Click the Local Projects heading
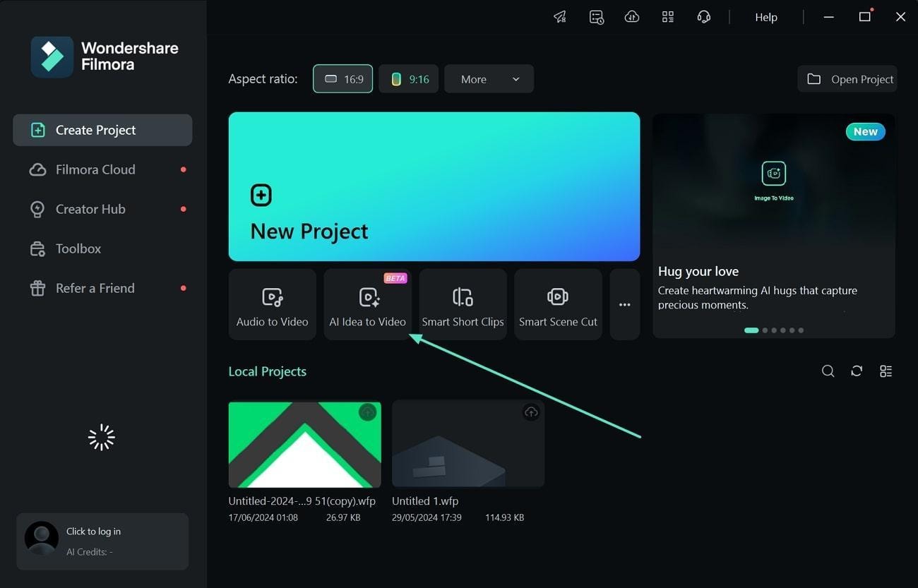Image resolution: width=918 pixels, height=588 pixels. [268, 371]
